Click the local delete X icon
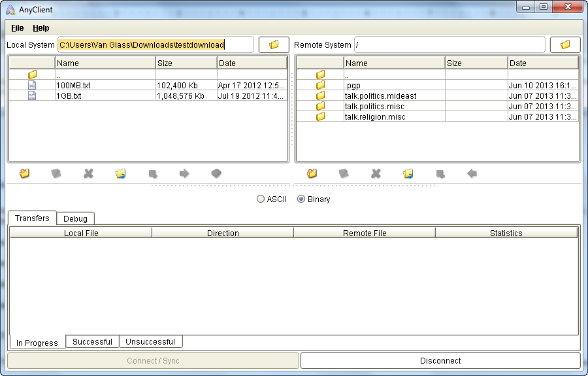This screenshot has width=588, height=376. tap(89, 174)
